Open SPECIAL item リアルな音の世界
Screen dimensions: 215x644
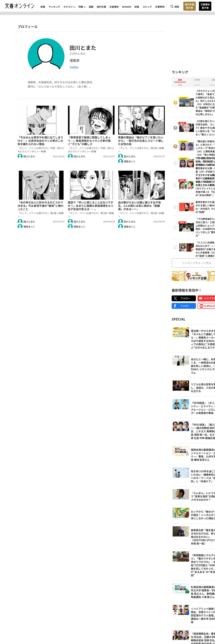[x=203, y=388]
